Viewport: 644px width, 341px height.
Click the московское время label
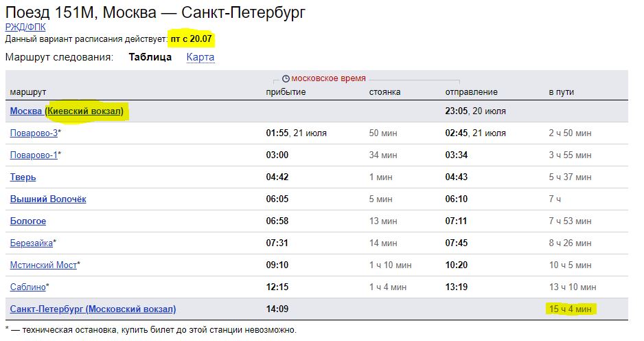[x=328, y=79]
